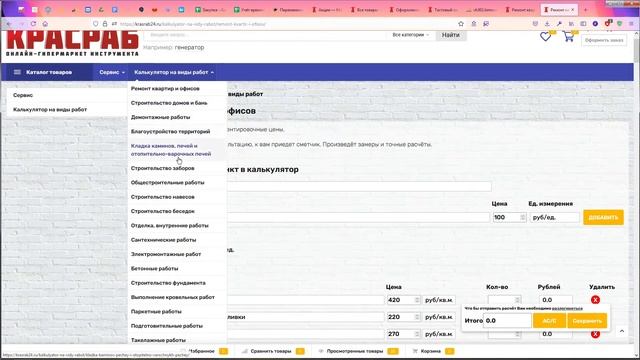
Task: Adjust the price stepper showing 420
Action: click(417, 300)
